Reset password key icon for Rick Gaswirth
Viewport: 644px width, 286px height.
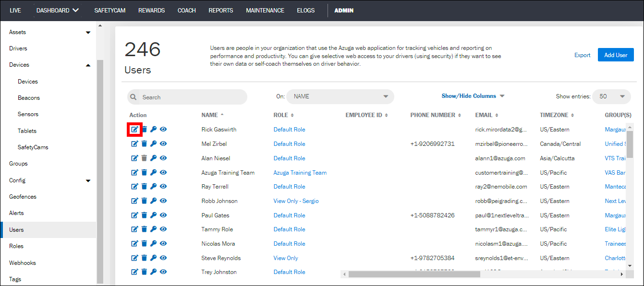[x=153, y=130]
